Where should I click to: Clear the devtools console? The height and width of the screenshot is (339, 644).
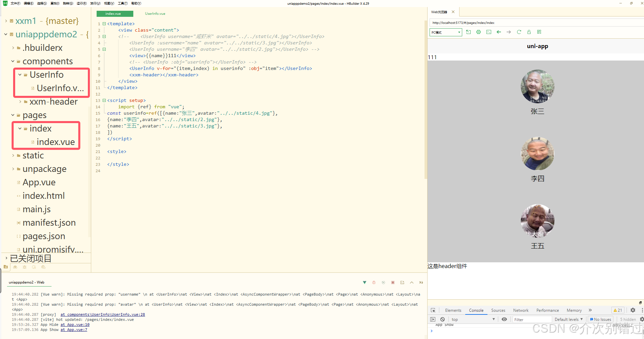[442, 319]
